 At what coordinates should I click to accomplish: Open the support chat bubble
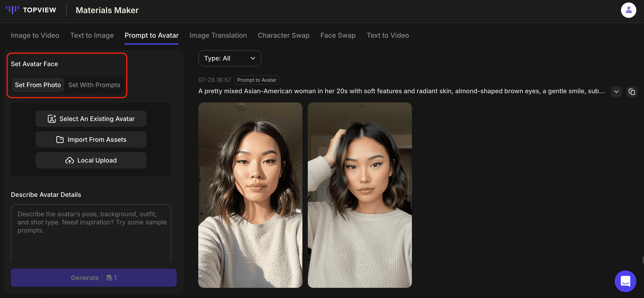coord(626,281)
